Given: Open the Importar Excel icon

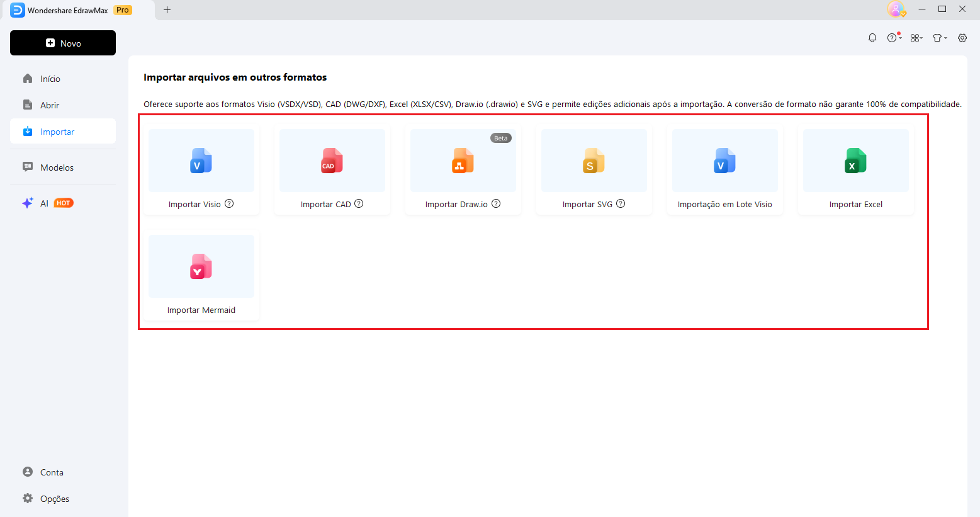Looking at the screenshot, I should (x=855, y=161).
